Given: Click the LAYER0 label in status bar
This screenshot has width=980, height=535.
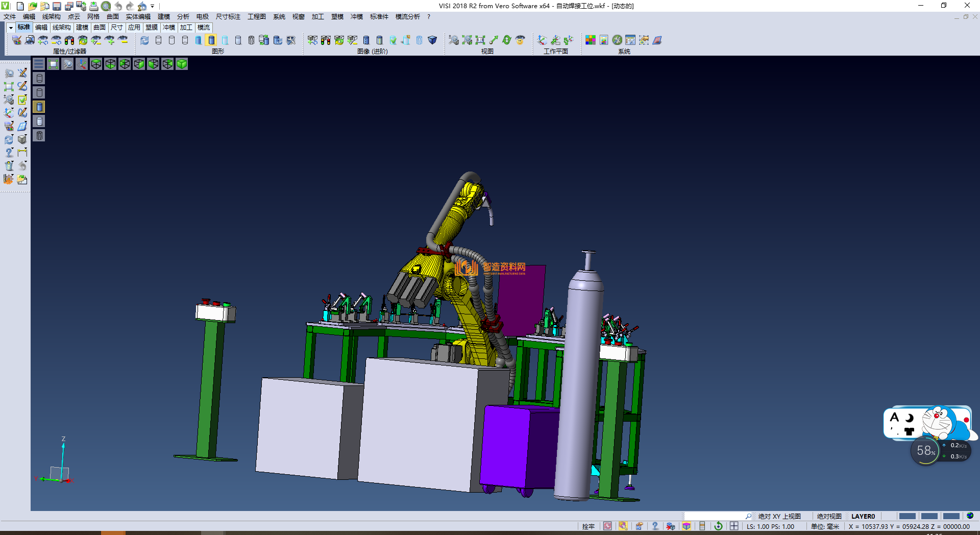Looking at the screenshot, I should (863, 516).
